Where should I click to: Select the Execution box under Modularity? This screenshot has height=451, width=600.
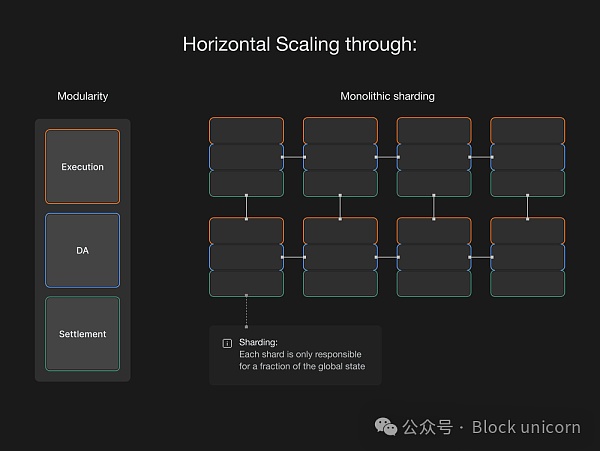[x=82, y=167]
